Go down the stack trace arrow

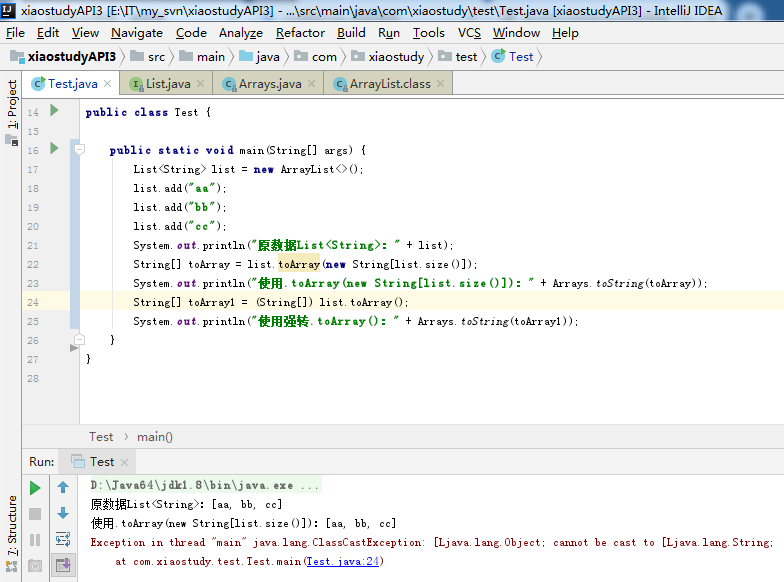(63, 514)
